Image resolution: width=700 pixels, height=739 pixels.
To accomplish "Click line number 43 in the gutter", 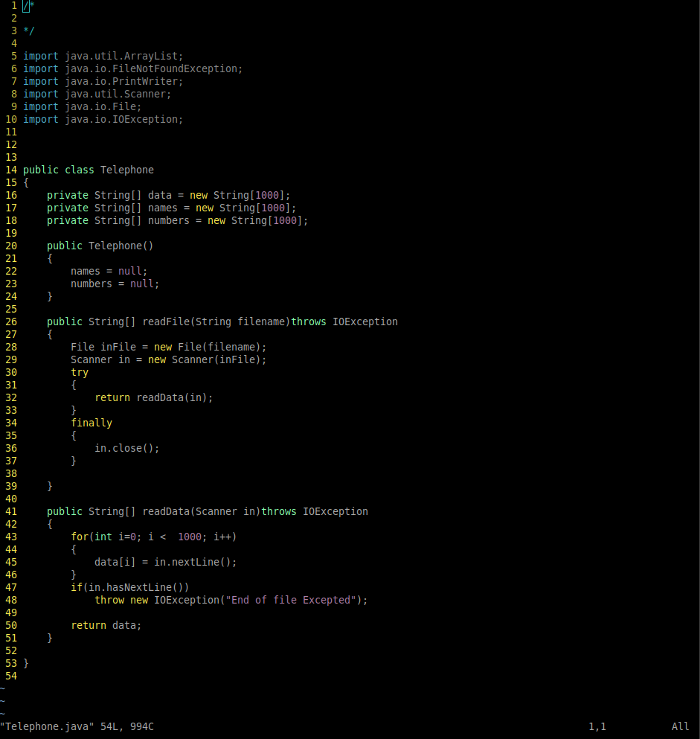I will 11,537.
